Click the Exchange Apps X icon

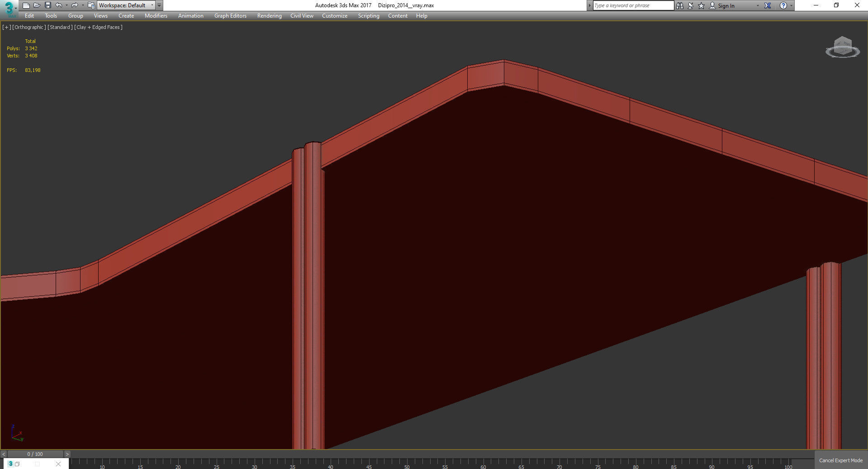(768, 5)
